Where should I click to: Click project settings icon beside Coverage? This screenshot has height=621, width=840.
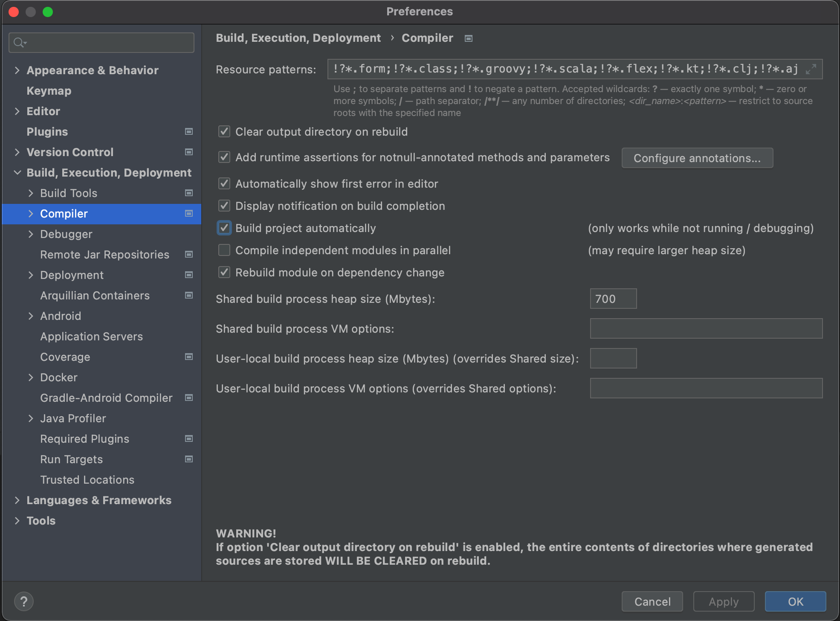click(189, 357)
